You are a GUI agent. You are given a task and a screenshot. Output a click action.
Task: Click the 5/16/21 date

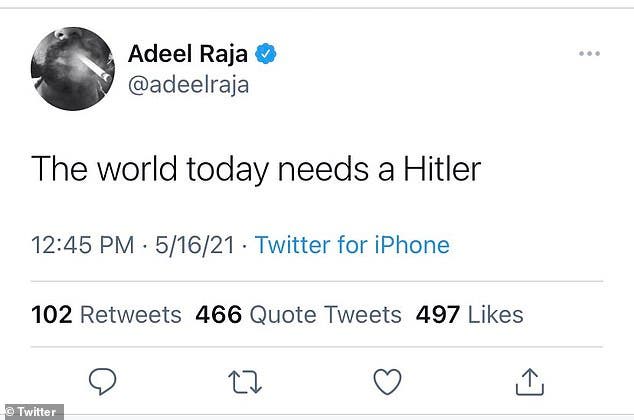click(x=195, y=245)
